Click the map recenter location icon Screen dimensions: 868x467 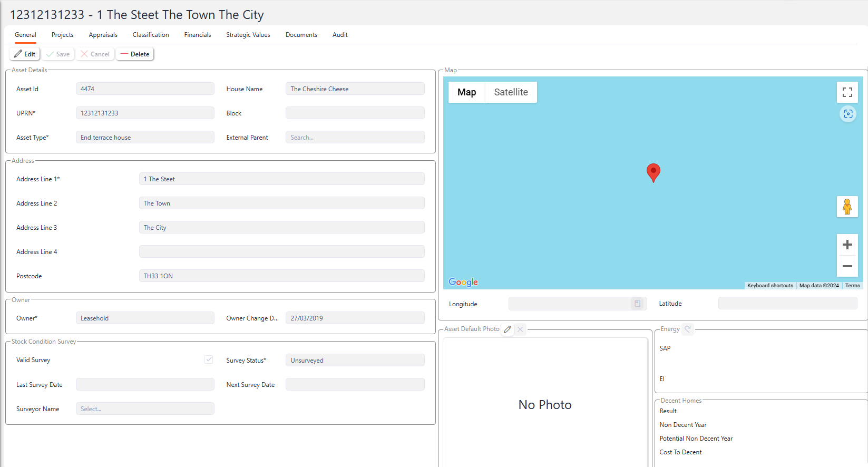coord(847,114)
